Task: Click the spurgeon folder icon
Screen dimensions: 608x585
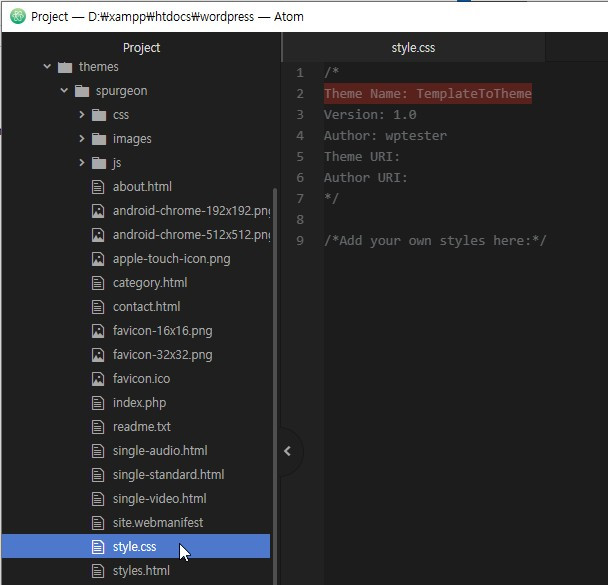Action: 82,91
